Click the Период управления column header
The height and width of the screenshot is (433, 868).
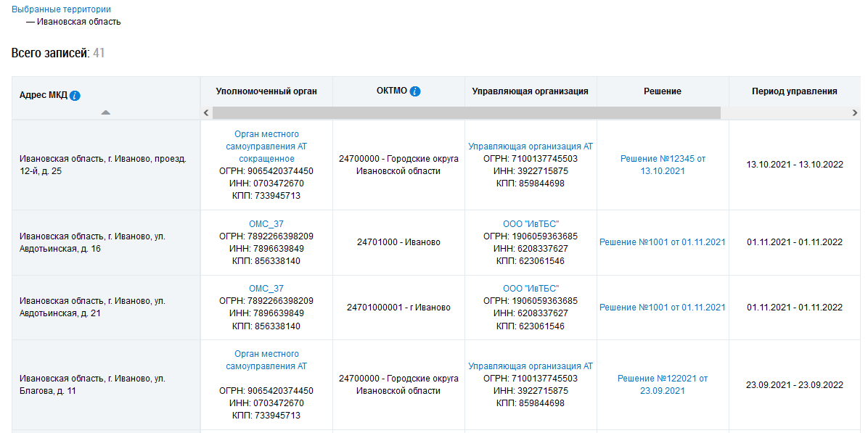click(794, 91)
